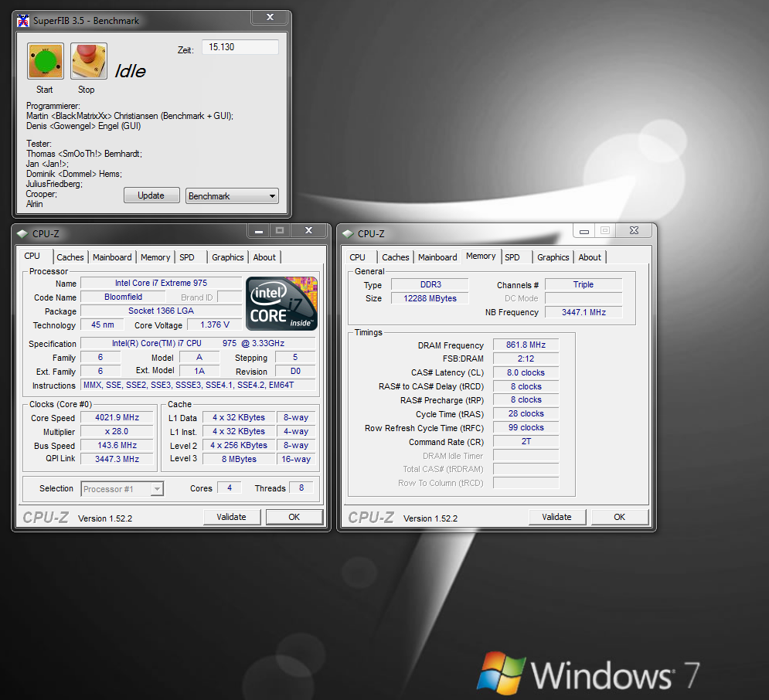Screen dimensions: 769x700
Task: Click the Threads value 8
Action: (301, 488)
